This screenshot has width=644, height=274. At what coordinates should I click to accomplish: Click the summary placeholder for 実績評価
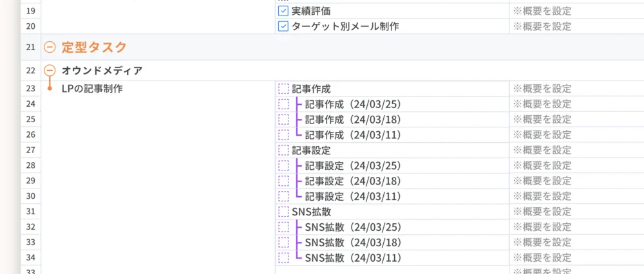[x=542, y=11]
